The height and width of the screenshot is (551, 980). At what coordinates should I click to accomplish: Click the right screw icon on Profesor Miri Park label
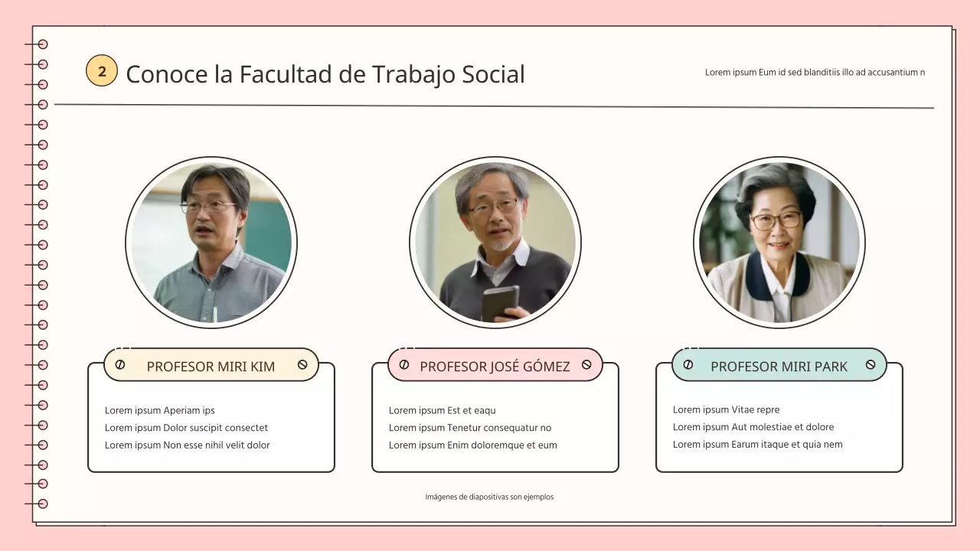point(871,365)
